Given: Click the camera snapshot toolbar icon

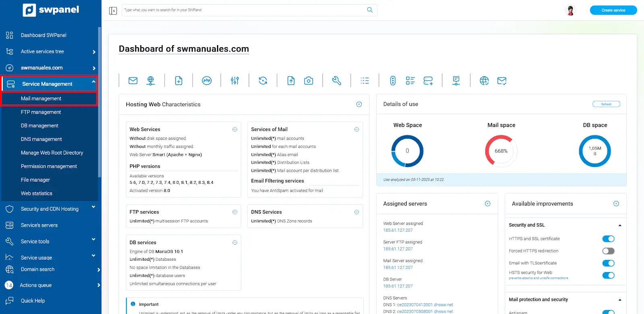Looking at the screenshot, I should click(x=309, y=81).
